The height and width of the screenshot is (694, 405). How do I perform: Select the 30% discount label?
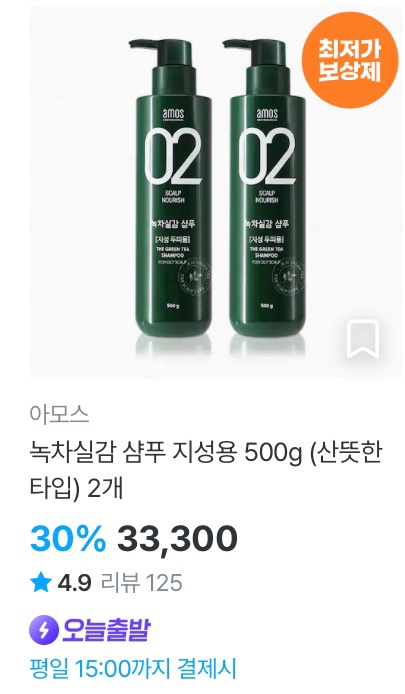pos(68,538)
